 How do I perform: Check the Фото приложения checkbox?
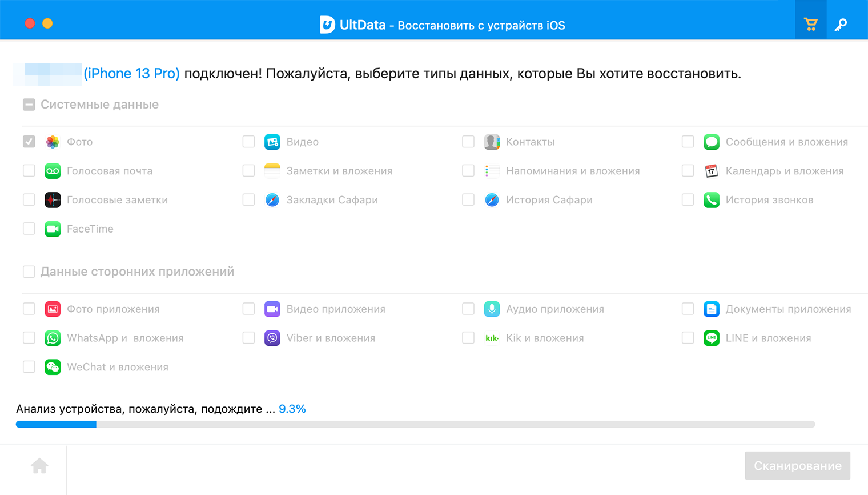29,309
